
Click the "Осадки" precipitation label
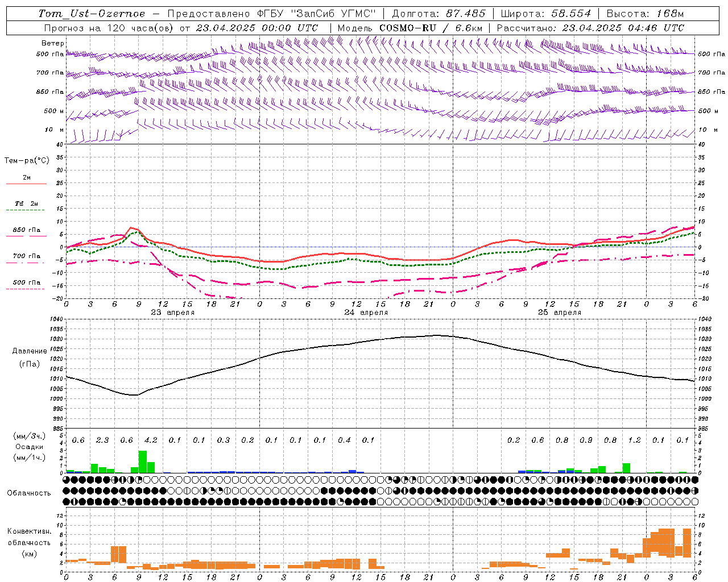pos(30,447)
